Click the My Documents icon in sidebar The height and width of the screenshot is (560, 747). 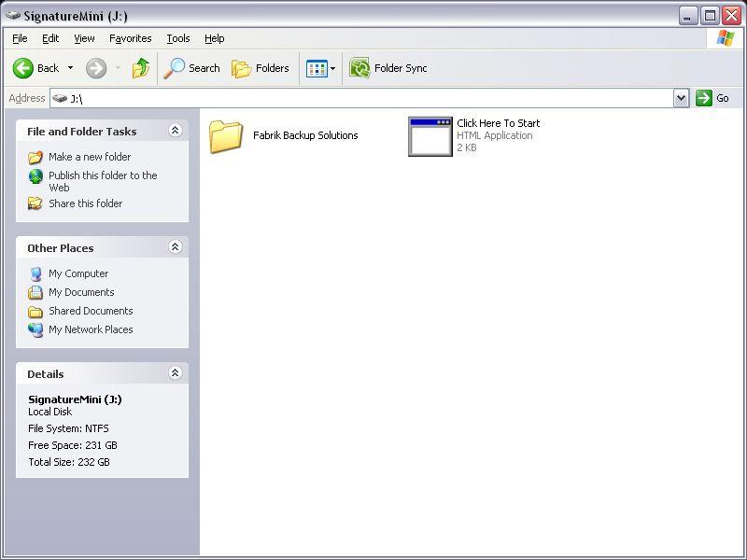(x=35, y=292)
